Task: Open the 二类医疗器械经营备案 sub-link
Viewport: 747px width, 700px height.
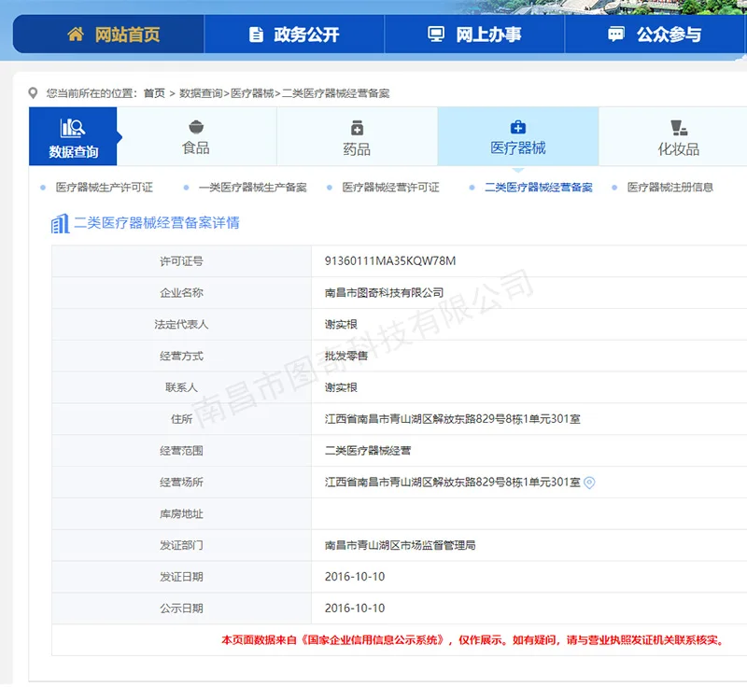Action: 539,188
